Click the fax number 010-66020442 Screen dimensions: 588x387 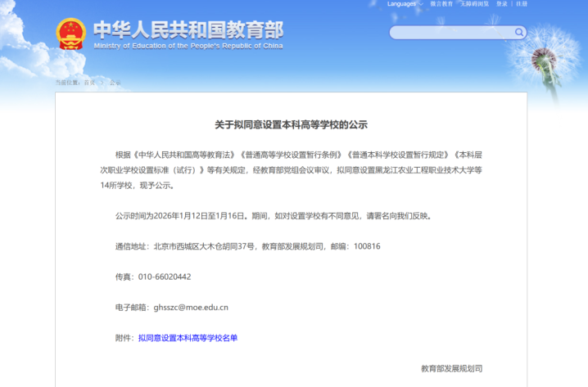click(x=165, y=277)
